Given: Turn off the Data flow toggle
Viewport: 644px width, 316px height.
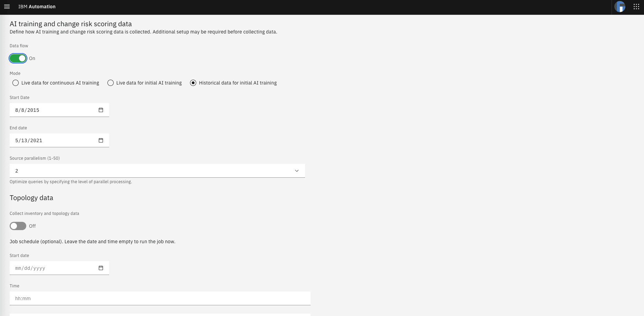Looking at the screenshot, I should (x=18, y=58).
